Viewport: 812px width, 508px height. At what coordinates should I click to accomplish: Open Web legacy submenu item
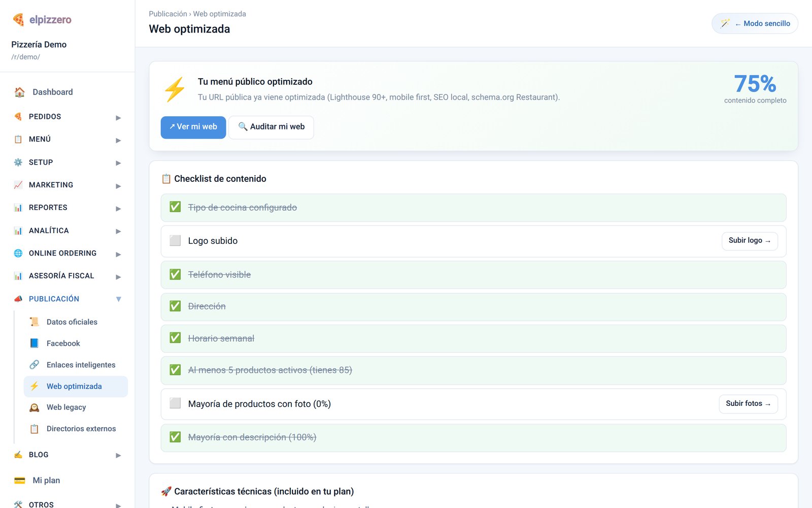(76, 407)
